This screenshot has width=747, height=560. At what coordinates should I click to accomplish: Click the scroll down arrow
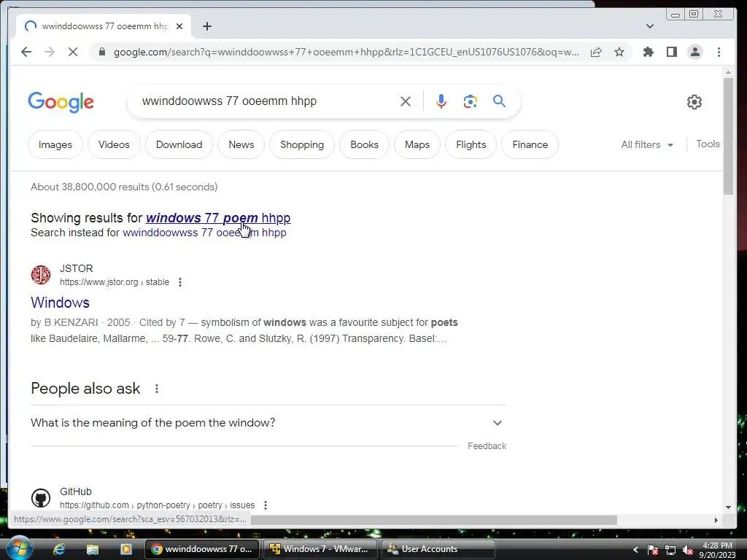[x=728, y=507]
